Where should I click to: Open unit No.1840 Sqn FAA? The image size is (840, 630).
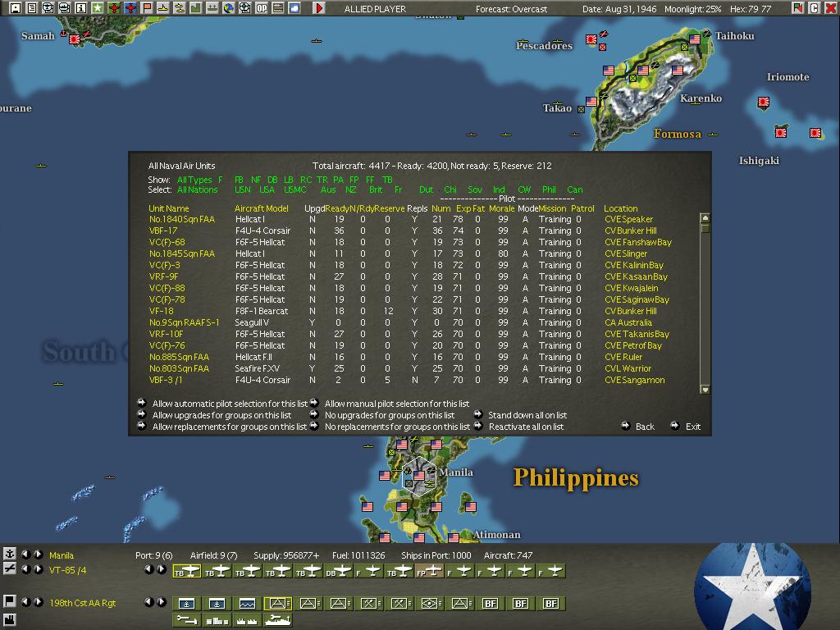point(181,219)
